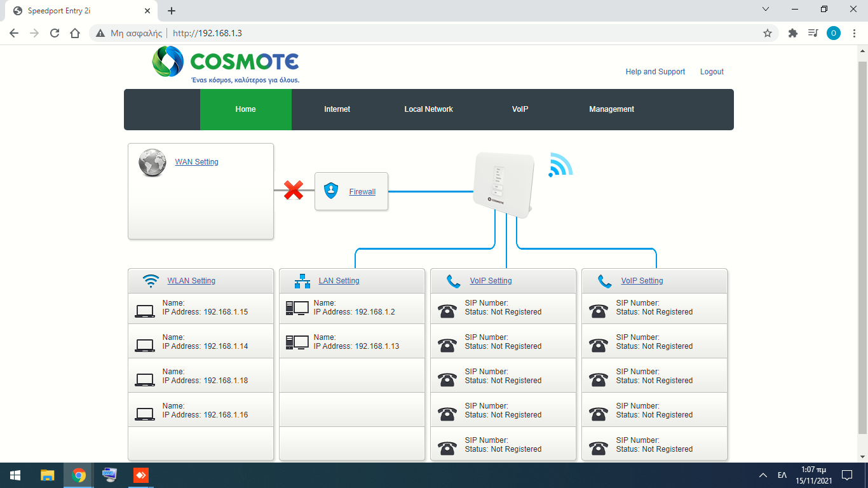868x488 pixels.
Task: Click text IP Address: 192.168.1.18
Action: coord(205,381)
